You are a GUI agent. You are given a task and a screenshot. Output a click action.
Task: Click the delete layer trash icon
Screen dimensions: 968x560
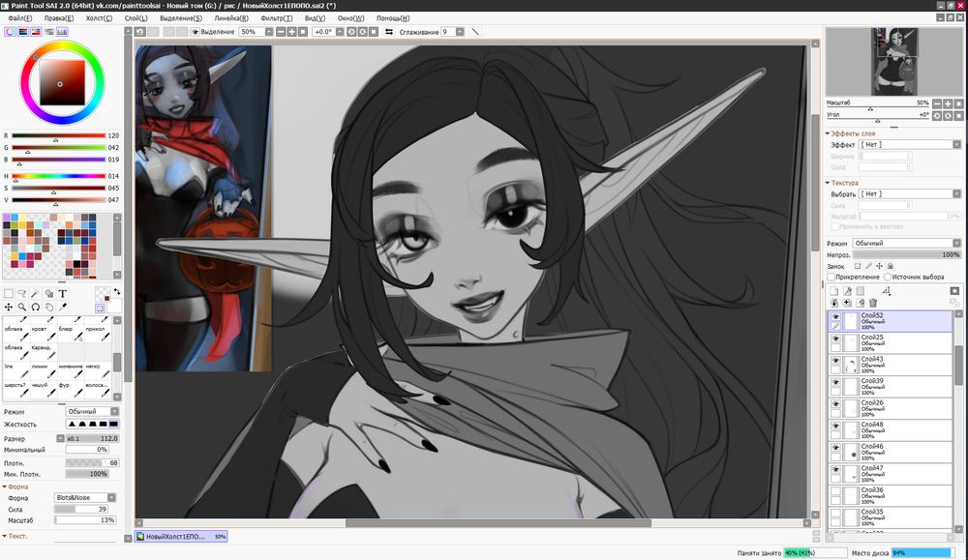tap(872, 303)
